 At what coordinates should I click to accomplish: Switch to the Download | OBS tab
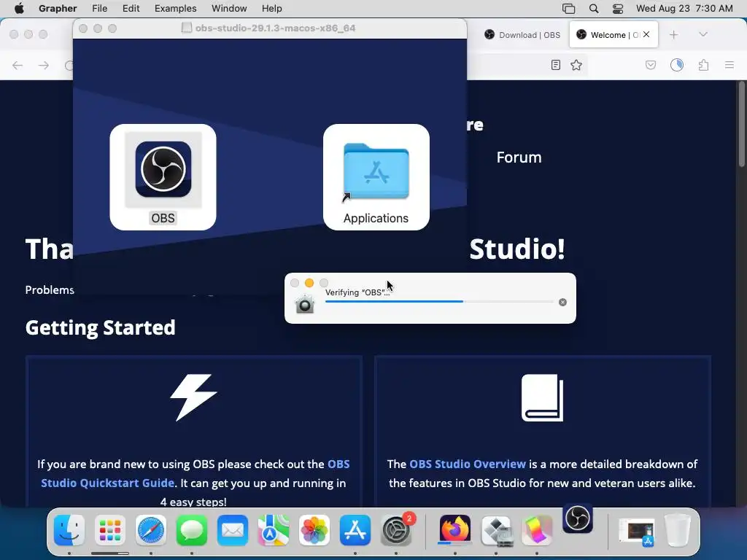pyautogui.click(x=522, y=35)
